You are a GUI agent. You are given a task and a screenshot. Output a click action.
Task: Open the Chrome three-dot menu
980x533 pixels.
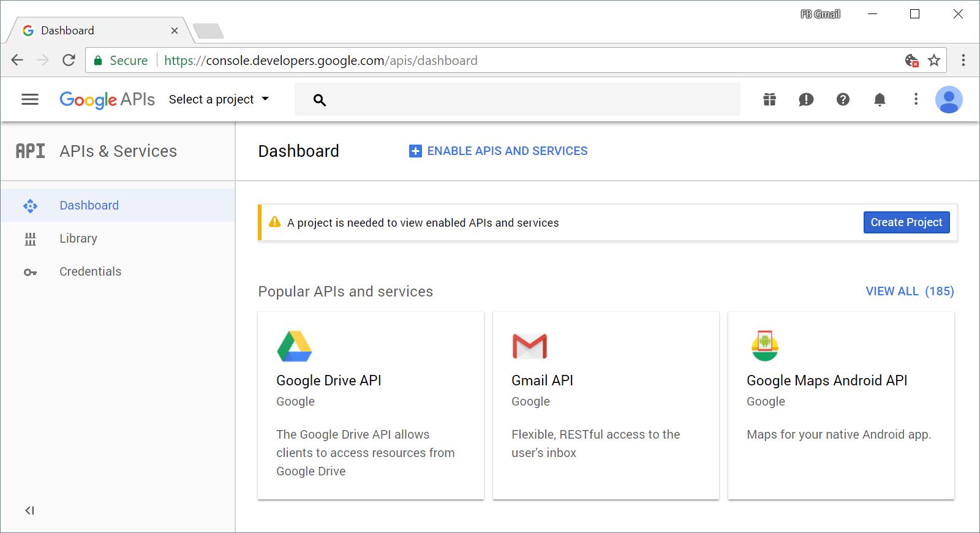click(x=963, y=60)
